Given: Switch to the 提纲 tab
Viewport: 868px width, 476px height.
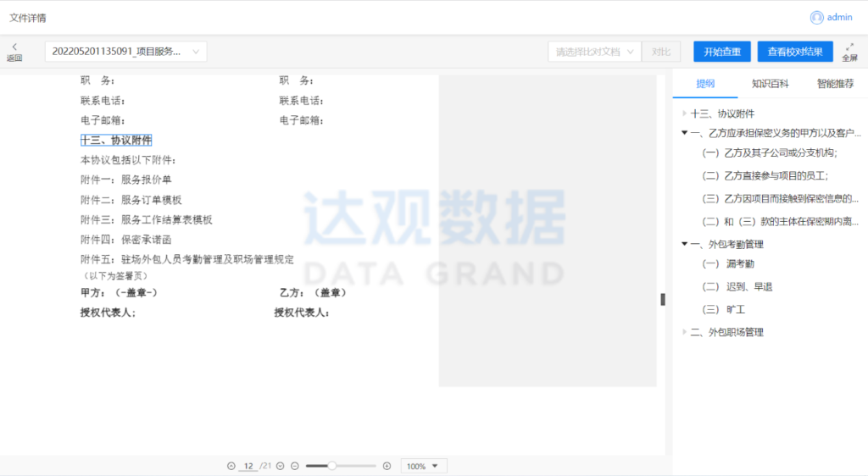Looking at the screenshot, I should coord(705,84).
